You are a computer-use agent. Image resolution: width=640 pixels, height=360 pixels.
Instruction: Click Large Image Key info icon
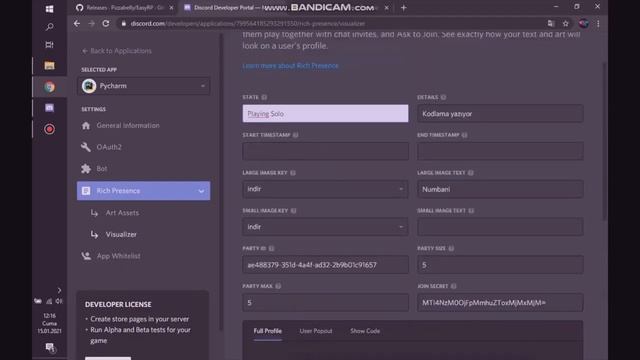pyautogui.click(x=293, y=173)
